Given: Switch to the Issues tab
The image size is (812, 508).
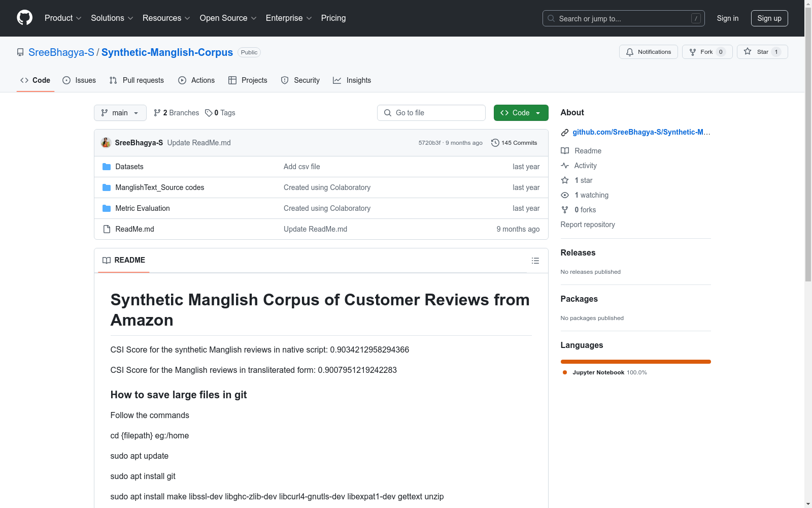Looking at the screenshot, I should (79, 80).
